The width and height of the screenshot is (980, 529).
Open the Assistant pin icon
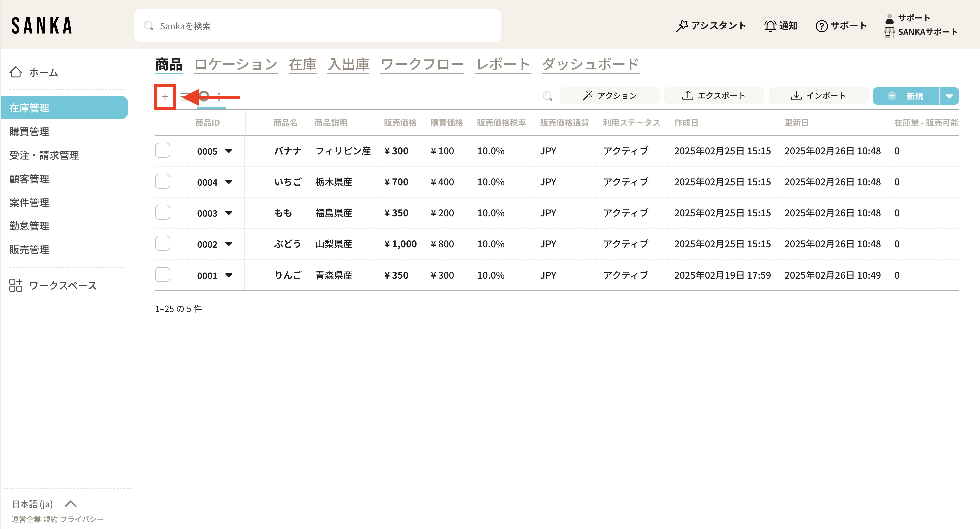click(x=682, y=26)
